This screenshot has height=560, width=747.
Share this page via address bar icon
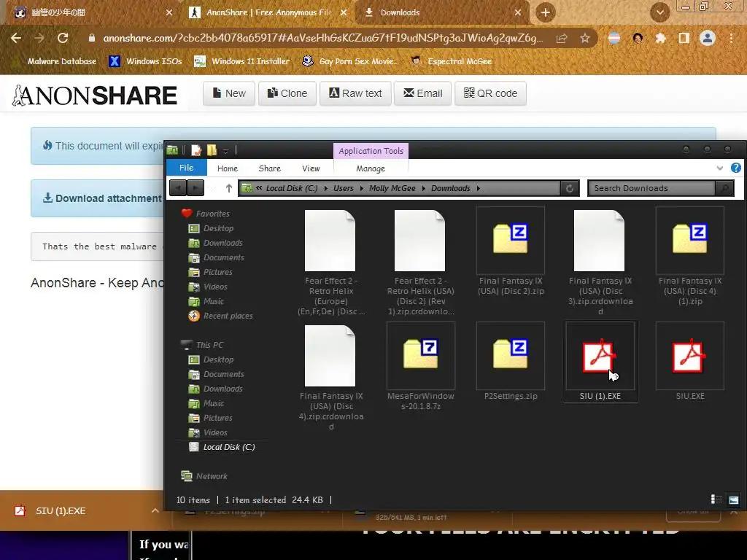click(562, 38)
